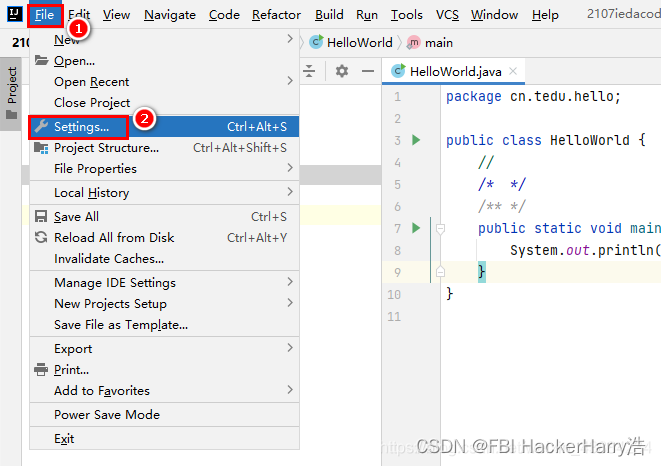Open the Navigate menu
This screenshot has height=466, width=661.
[170, 15]
